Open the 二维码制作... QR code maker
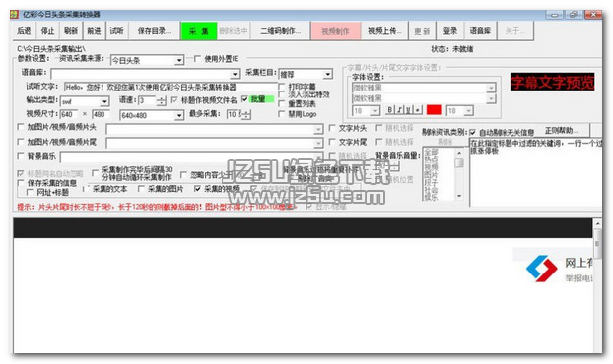The width and height of the screenshot is (613, 364). coord(280,31)
